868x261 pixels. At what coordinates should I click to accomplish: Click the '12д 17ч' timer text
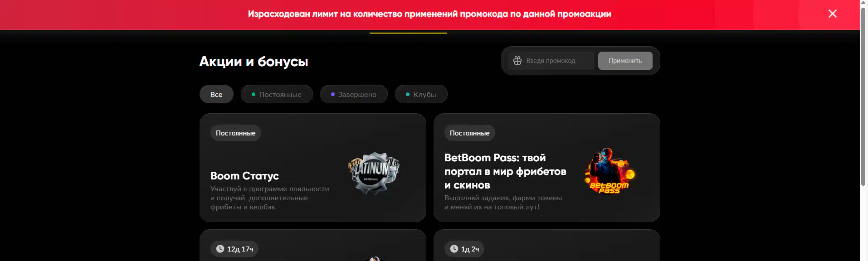tap(240, 249)
